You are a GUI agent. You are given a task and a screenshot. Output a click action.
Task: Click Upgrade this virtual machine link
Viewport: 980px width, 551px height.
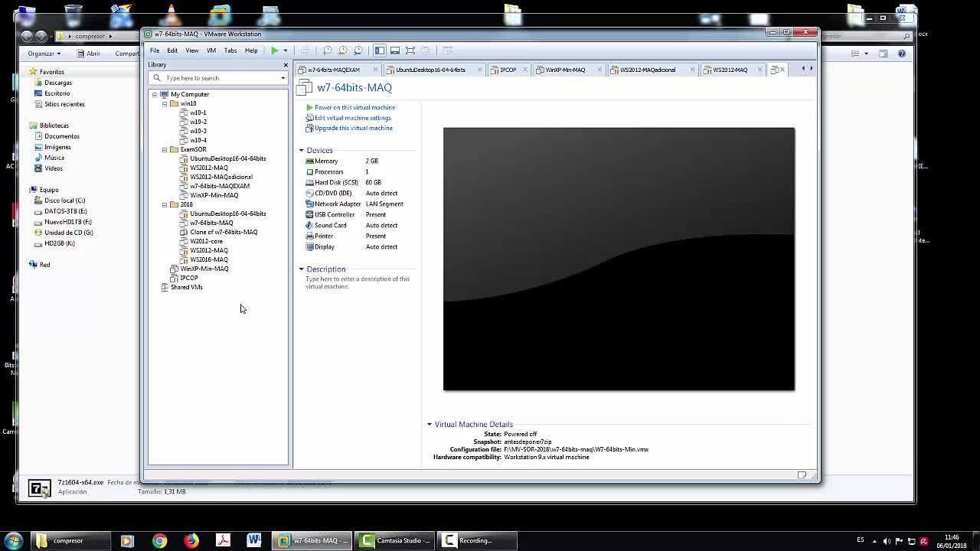point(353,128)
